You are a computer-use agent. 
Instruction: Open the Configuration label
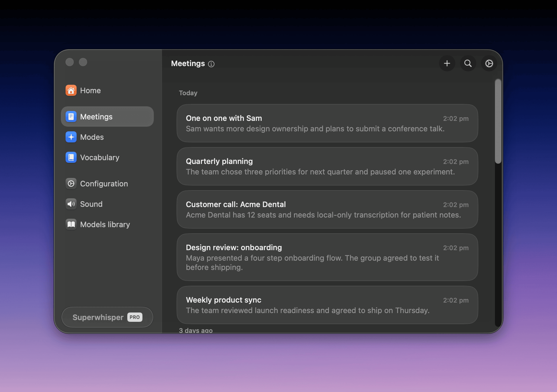(x=104, y=184)
